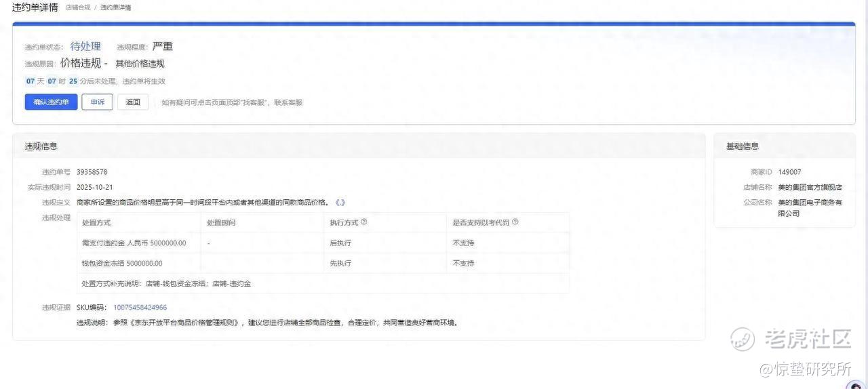
Task: Click the 待处理 status text
Action: (x=85, y=46)
